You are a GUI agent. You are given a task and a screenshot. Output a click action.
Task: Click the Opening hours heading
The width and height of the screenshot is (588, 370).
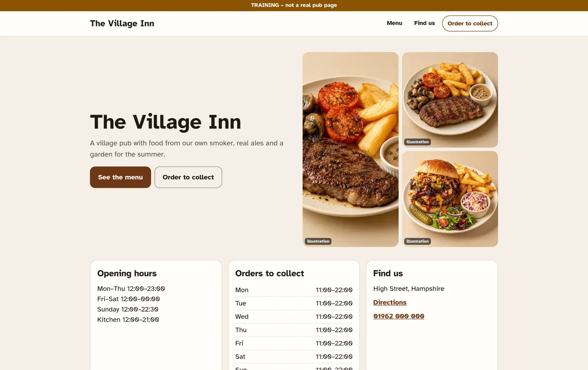(127, 273)
